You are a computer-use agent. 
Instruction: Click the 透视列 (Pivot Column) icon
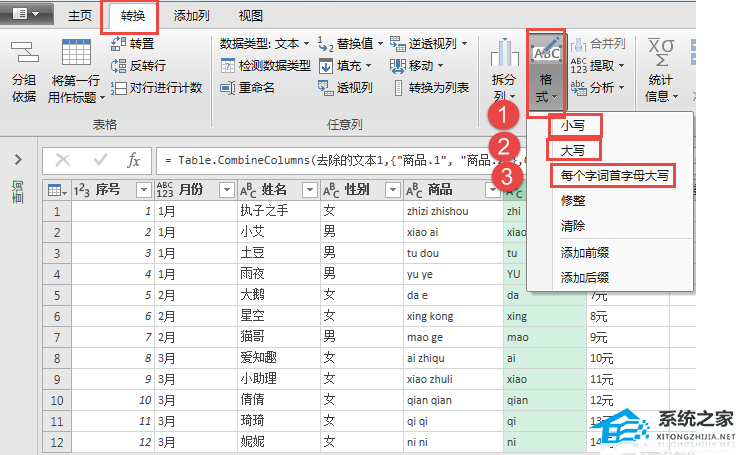326,87
